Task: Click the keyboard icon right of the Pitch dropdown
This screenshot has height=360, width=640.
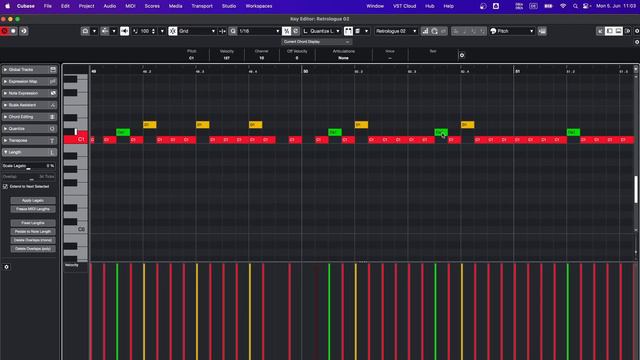Action: 542,31
